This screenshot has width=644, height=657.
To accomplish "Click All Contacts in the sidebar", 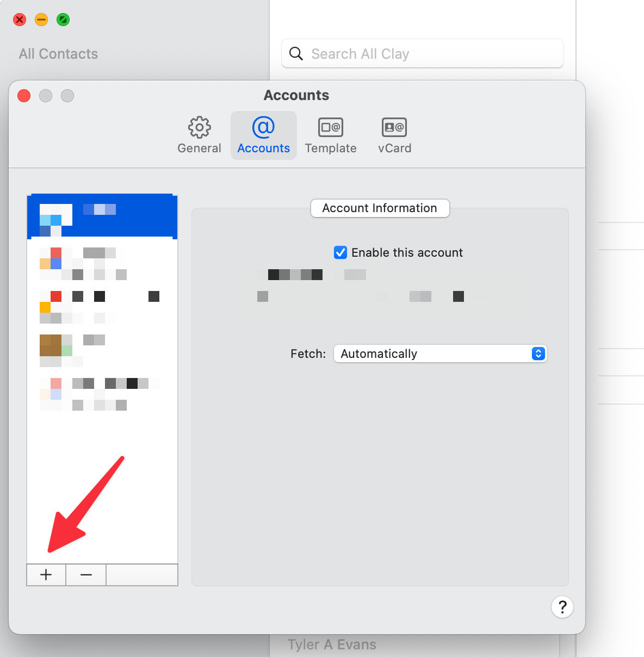I will (58, 54).
